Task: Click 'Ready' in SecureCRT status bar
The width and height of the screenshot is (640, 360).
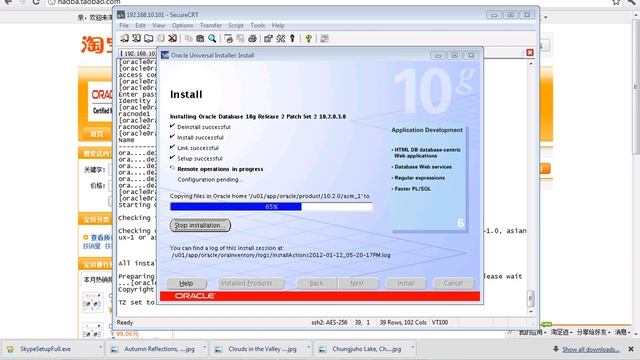Action: (125, 322)
